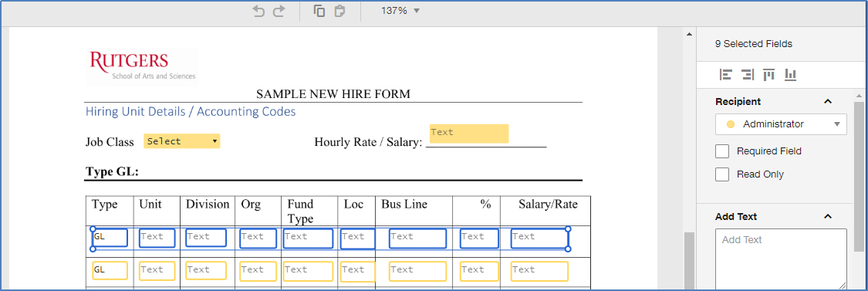Viewport: 868px width, 291px height.
Task: Select the blue-outlined Org text field
Action: (258, 238)
